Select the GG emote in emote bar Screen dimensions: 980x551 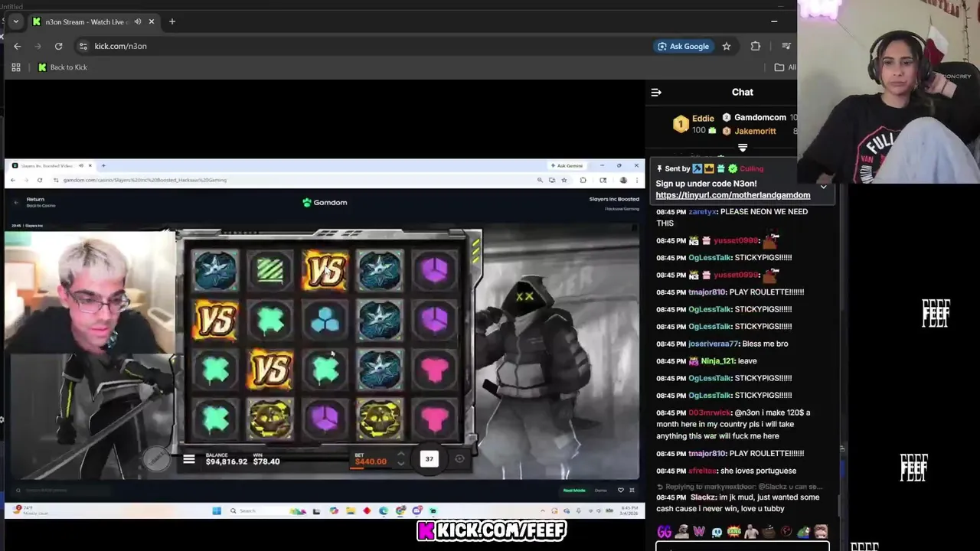[x=665, y=532]
